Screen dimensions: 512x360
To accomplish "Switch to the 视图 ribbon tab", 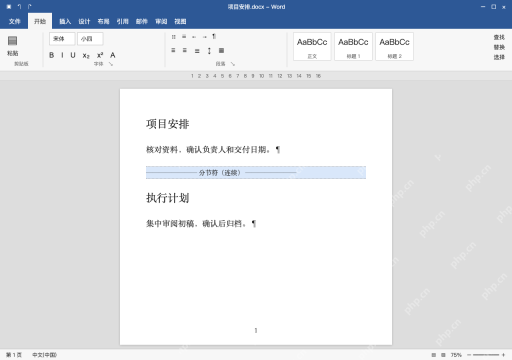I will click(180, 21).
